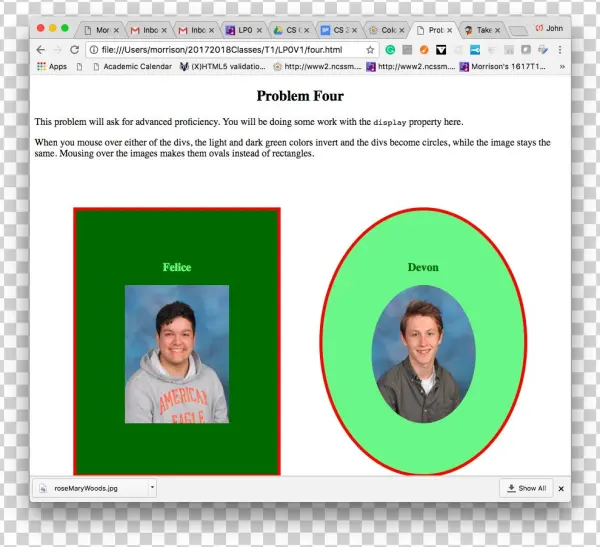Open the blank untitled bookmark icon
This screenshot has height=547, width=600.
point(79,67)
